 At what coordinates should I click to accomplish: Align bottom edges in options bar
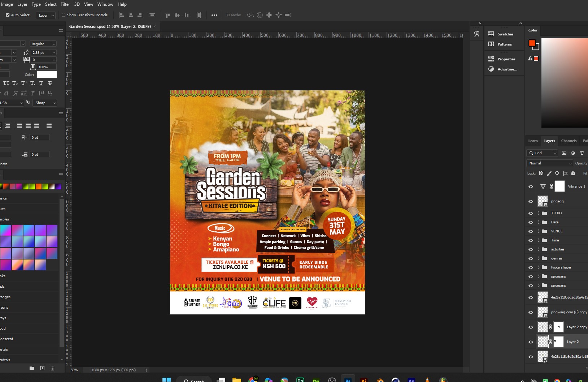[x=187, y=15]
